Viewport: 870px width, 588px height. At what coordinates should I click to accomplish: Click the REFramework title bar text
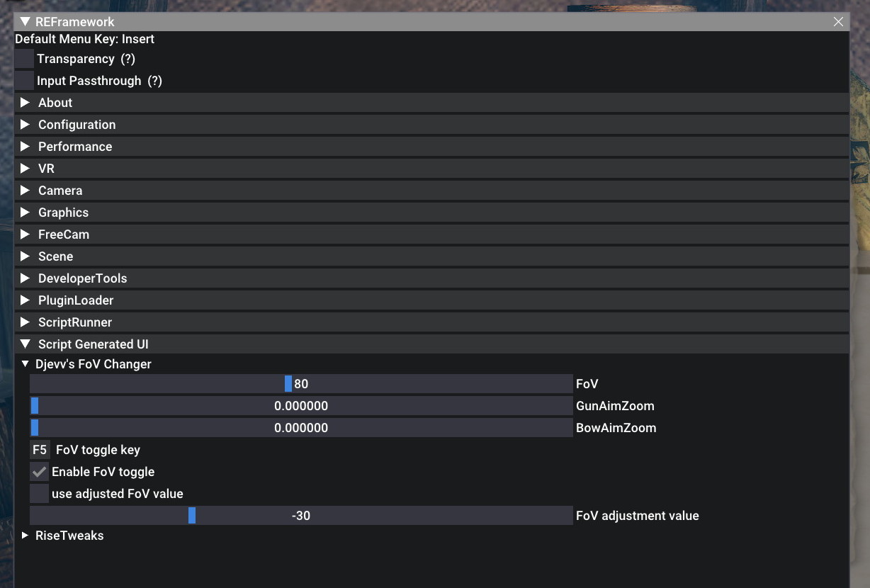(x=75, y=22)
